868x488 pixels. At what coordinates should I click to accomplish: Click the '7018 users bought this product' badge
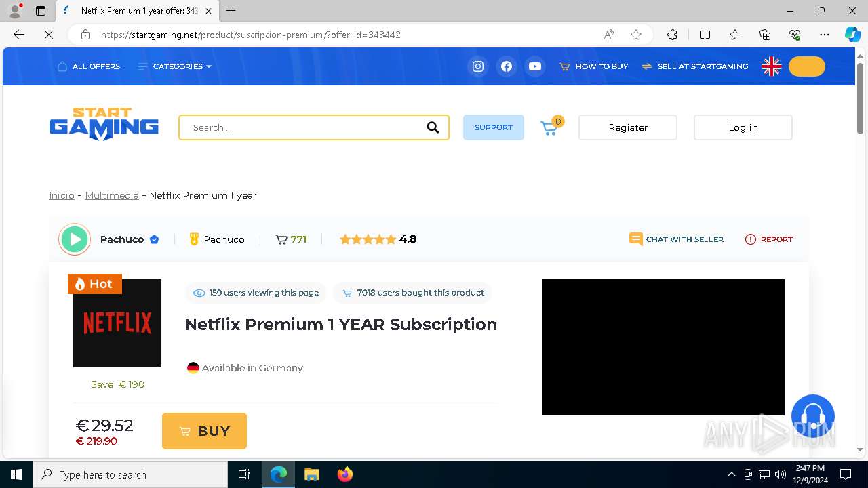tap(412, 293)
